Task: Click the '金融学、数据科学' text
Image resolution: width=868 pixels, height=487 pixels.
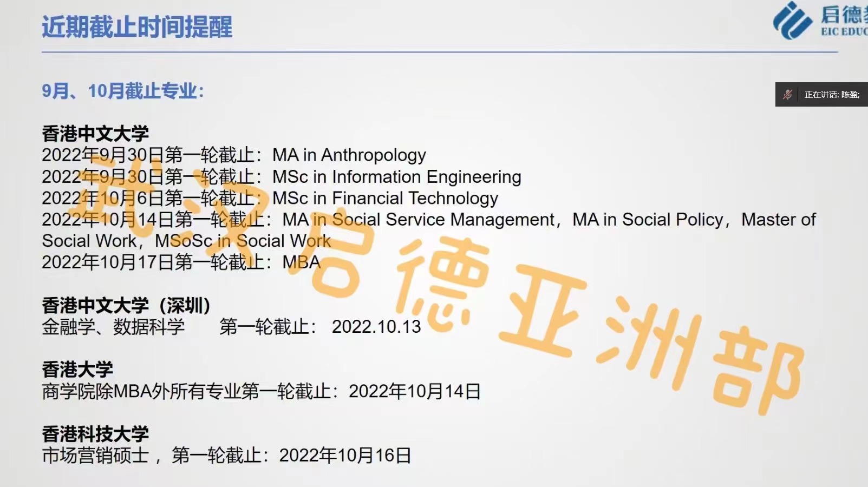Action: tap(113, 327)
